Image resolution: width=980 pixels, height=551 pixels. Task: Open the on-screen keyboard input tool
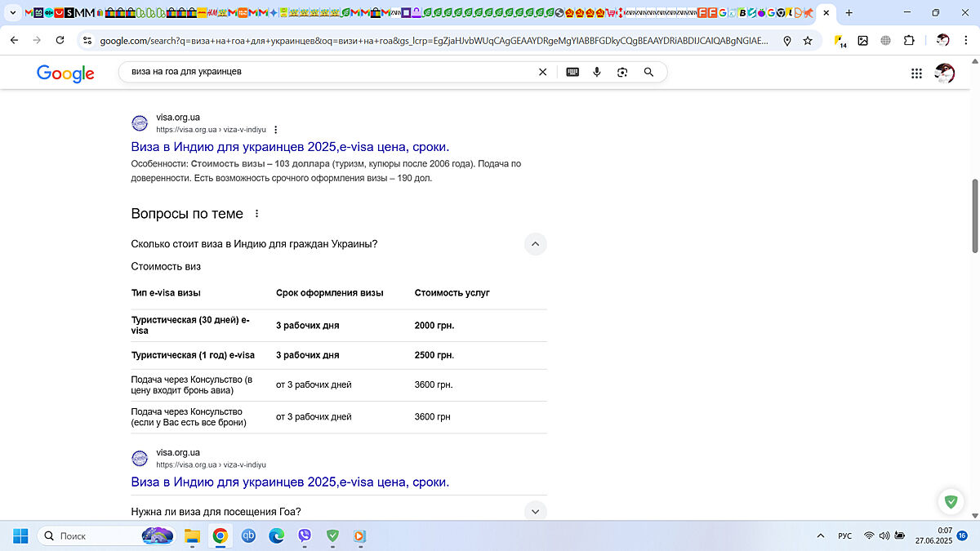point(572,72)
